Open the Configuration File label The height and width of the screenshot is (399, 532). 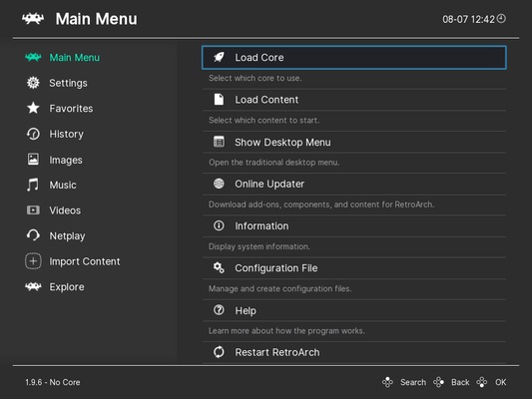click(x=276, y=268)
